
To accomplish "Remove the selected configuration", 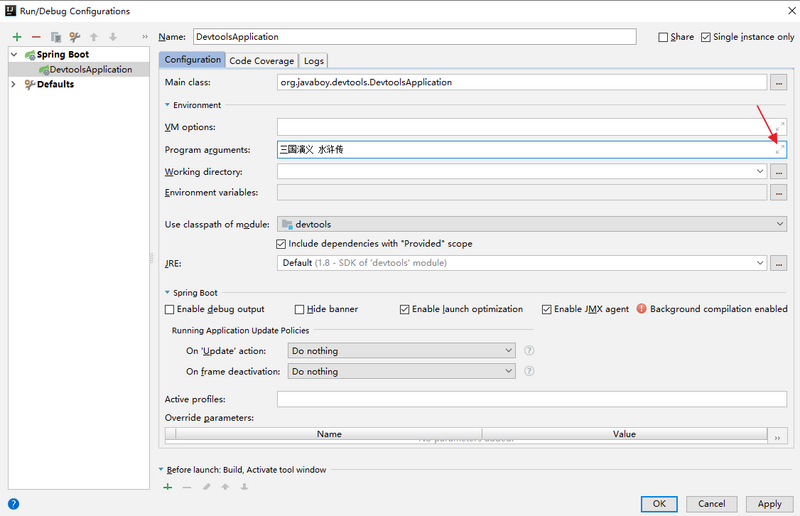I will [x=36, y=37].
